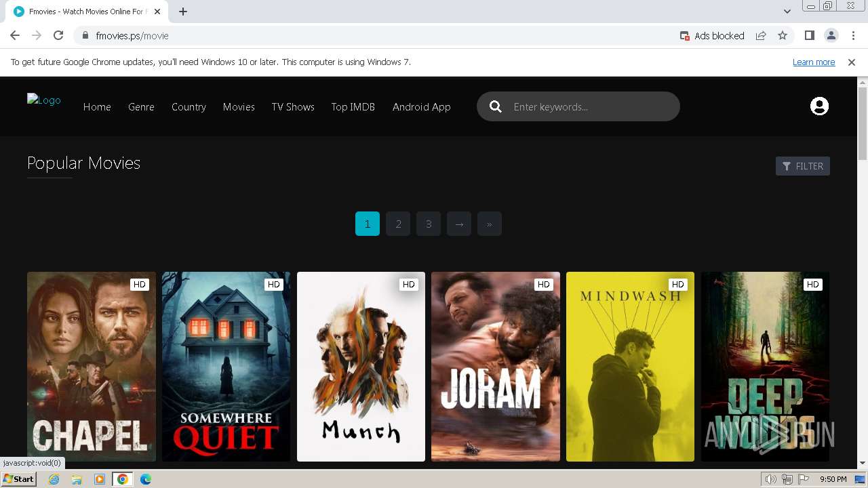
Task: Open a new tab with the plus icon
Action: tap(183, 12)
